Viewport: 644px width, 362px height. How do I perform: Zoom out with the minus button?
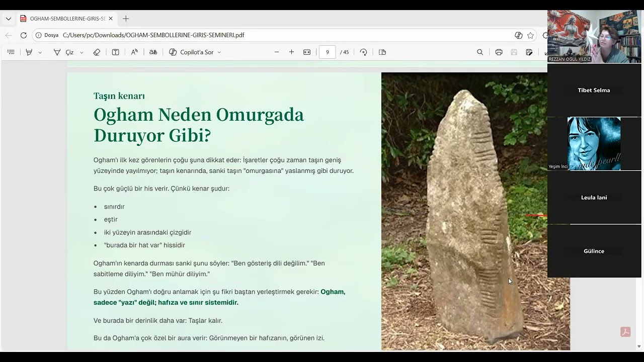point(277,52)
